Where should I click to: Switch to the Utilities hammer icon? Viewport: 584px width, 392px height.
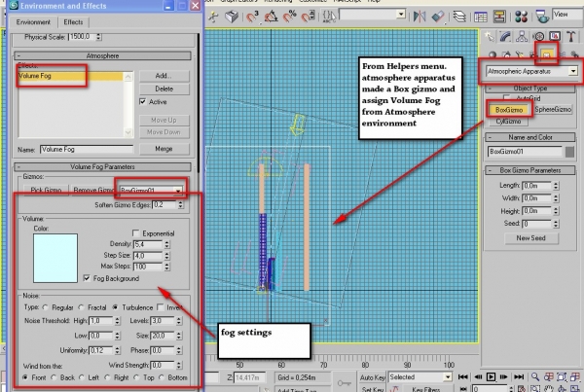pyautogui.click(x=570, y=37)
